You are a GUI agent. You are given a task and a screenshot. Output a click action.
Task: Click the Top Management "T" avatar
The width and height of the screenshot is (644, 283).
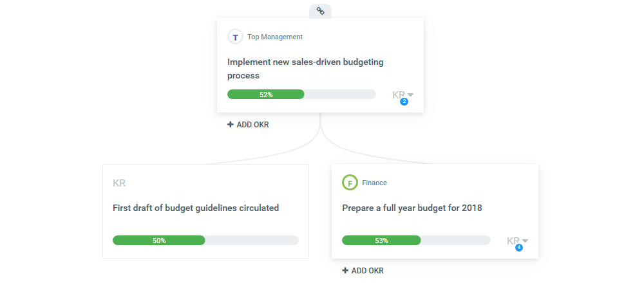[235, 37]
